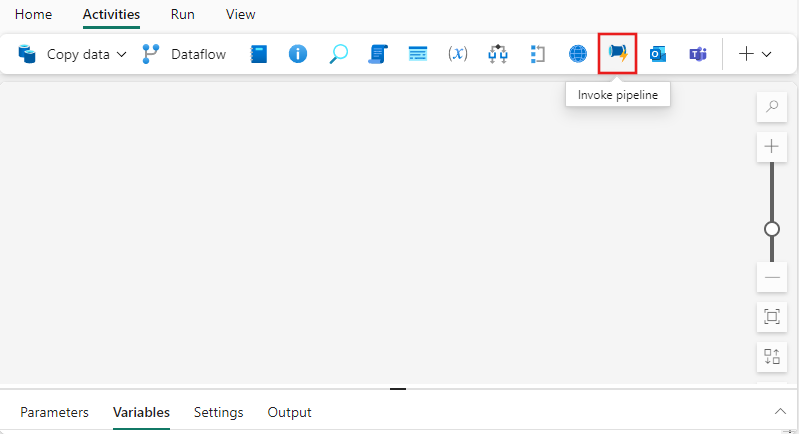
Task: Expand the more activities chevron
Action: tap(766, 55)
